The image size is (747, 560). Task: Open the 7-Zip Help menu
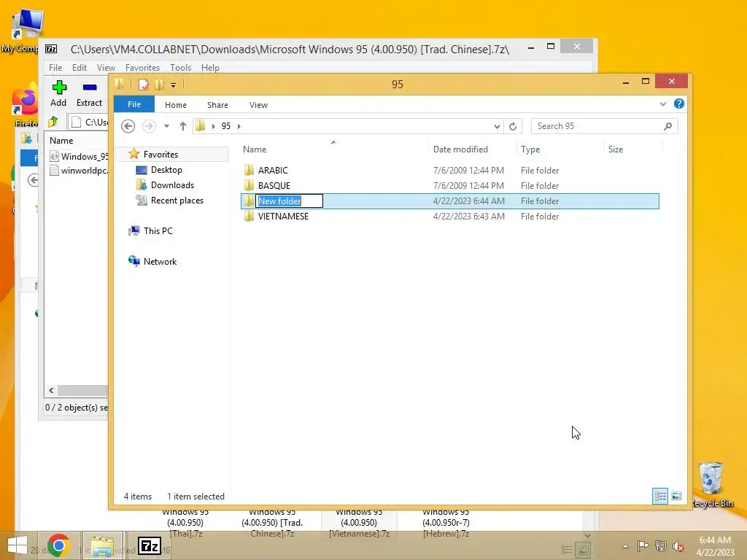pos(210,68)
